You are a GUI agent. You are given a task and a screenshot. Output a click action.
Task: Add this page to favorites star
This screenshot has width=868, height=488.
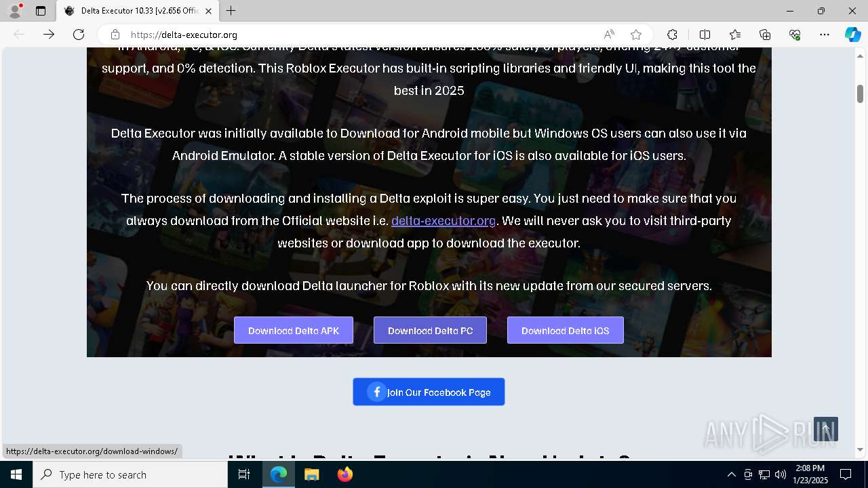tap(635, 35)
